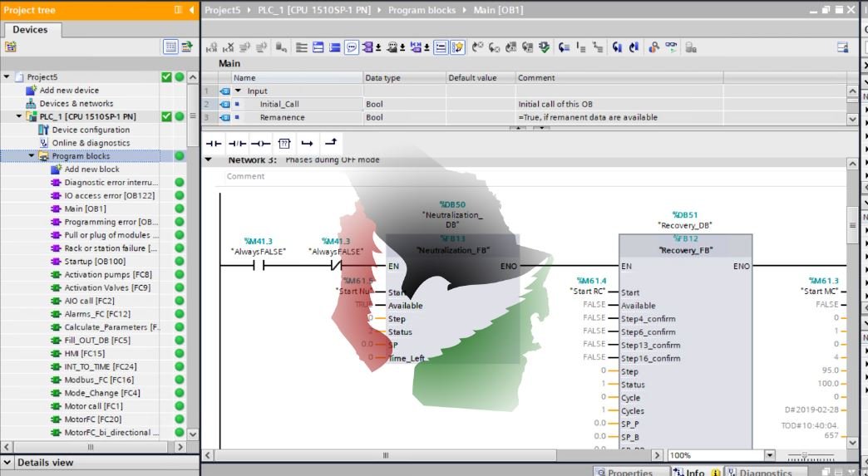Open the Startup [OB100] block
868x476 pixels.
coord(96,262)
